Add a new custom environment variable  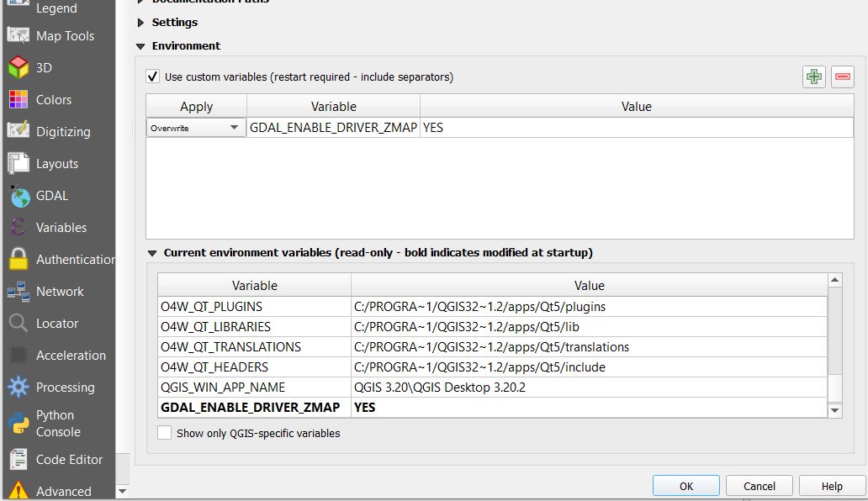tap(813, 76)
